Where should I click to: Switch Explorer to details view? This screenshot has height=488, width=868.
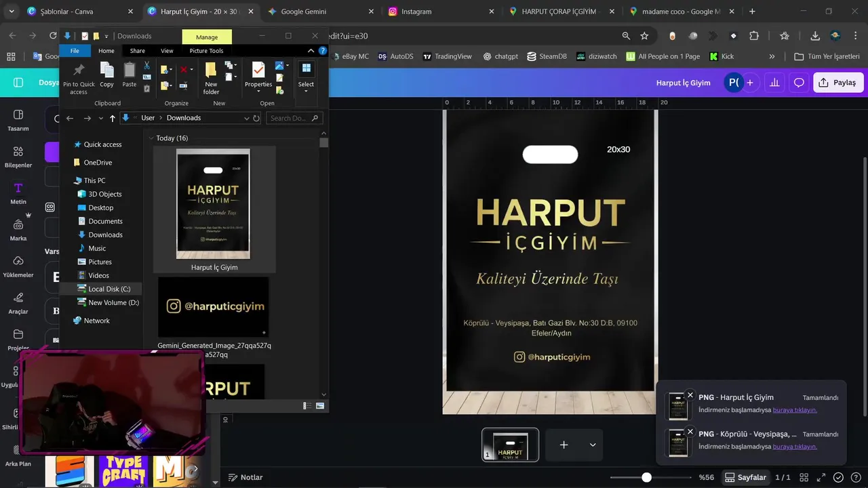[308, 405]
